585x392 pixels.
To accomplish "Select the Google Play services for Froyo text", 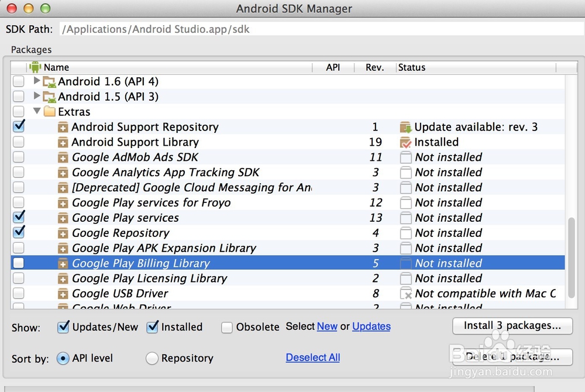I will (151, 203).
